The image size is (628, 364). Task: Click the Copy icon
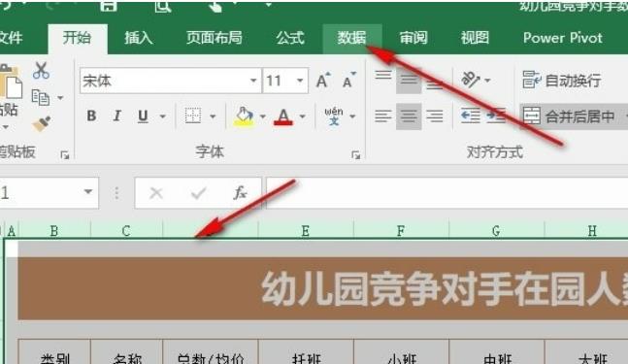point(41,97)
